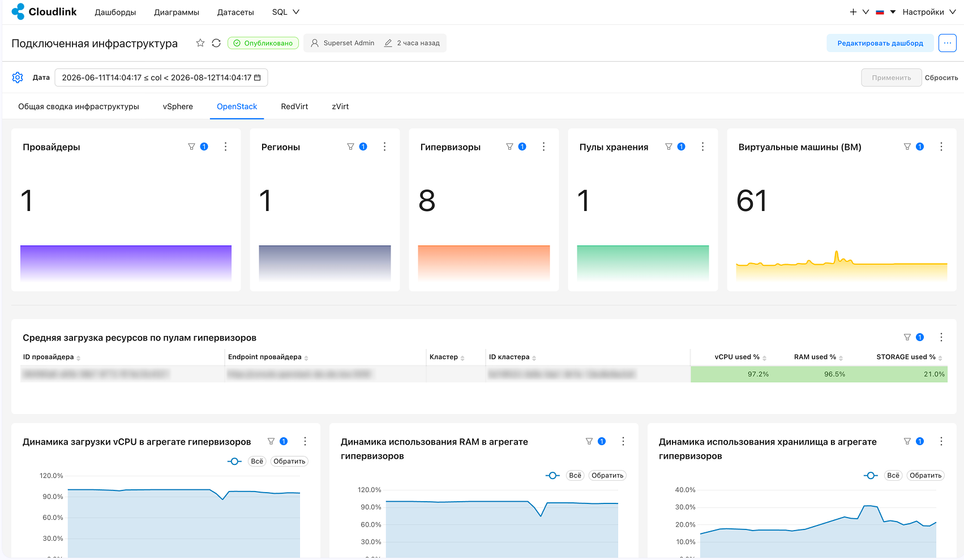Open three-dot menu of Провайдеры card
964x560 pixels.
[225, 147]
